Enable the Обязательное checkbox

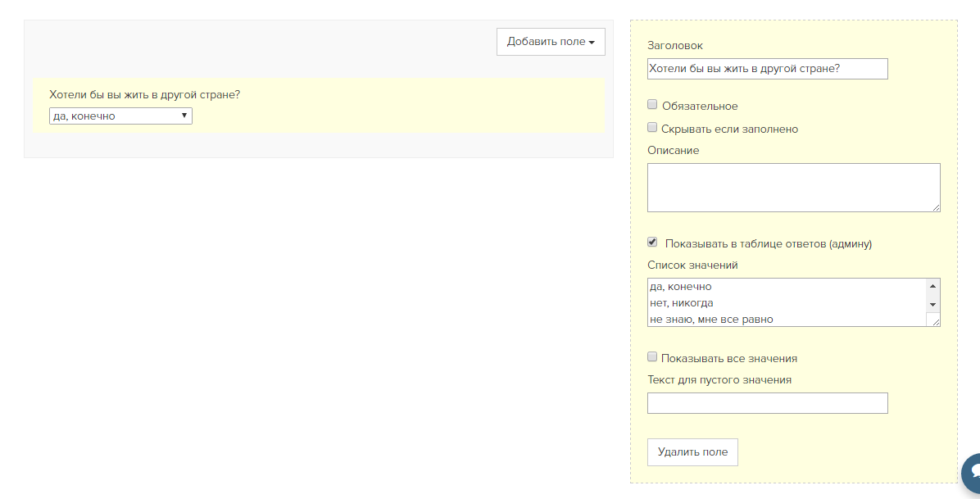tap(652, 104)
